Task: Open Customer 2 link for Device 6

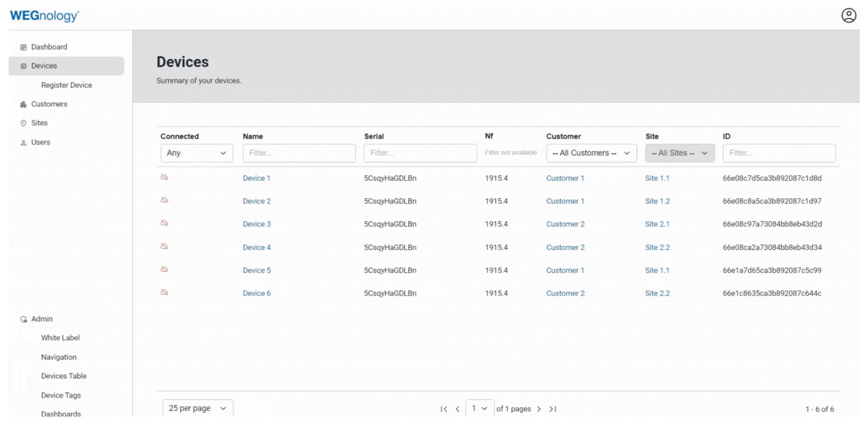Action: tap(565, 293)
